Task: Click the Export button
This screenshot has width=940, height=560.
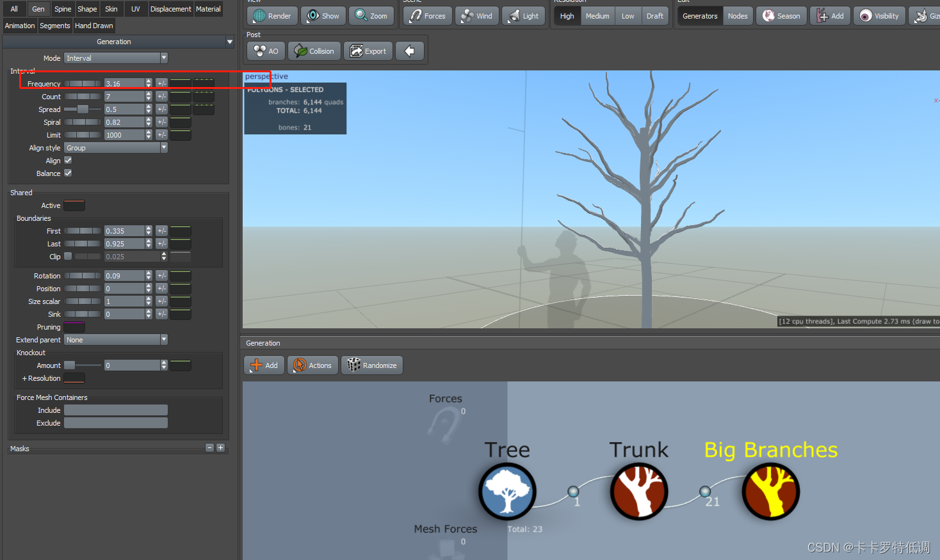Action: [368, 51]
